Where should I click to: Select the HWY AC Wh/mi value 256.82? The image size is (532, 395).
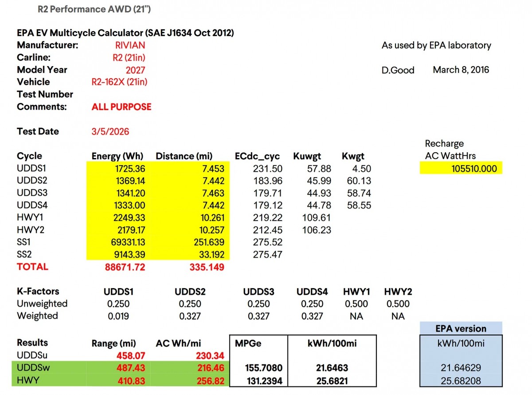tap(211, 381)
